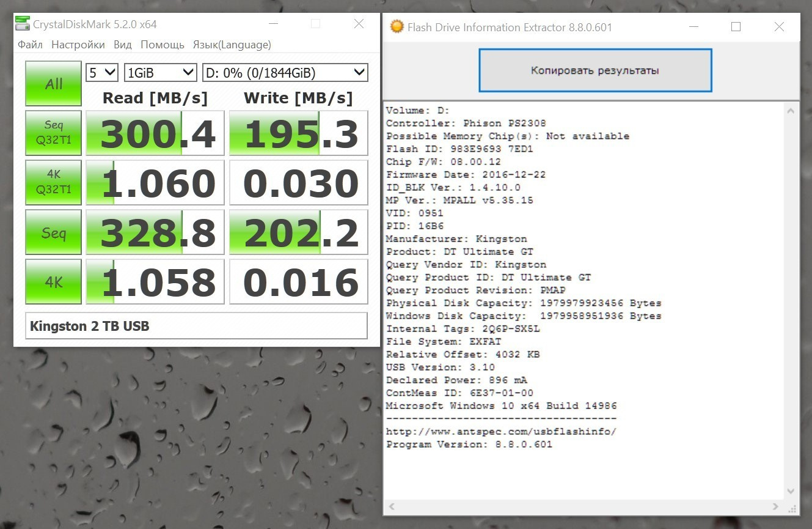The height and width of the screenshot is (529, 812).
Task: Click the "Physical Disk Capacity" line
Action: point(524,303)
